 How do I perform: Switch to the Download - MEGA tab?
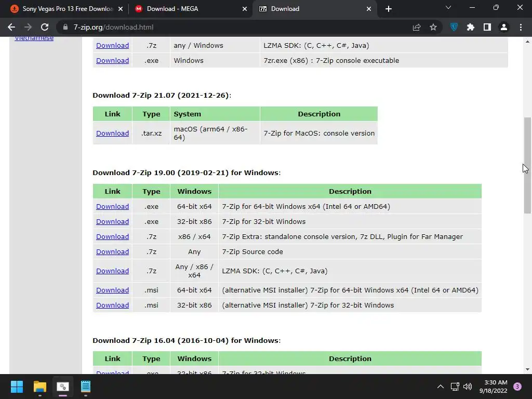[x=190, y=9]
